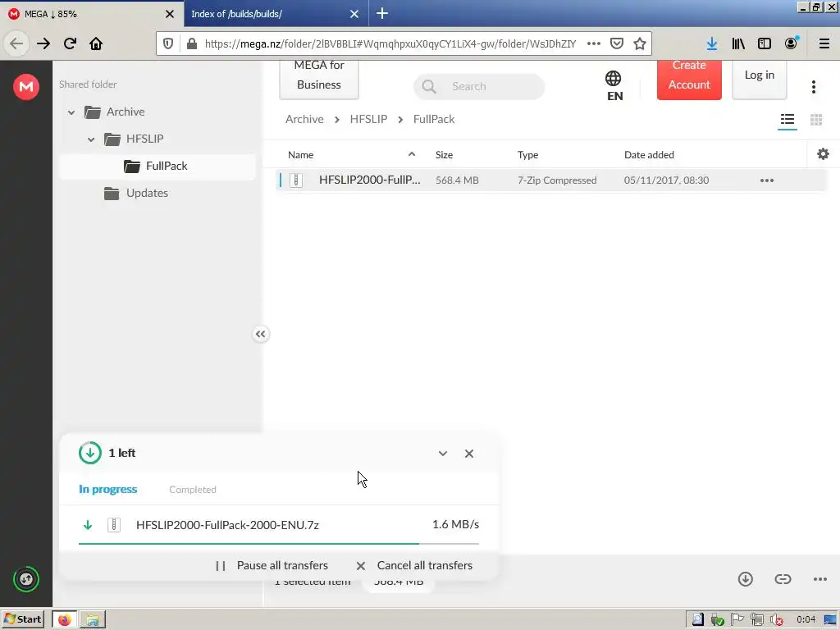
Task: Go forward with the browser forward arrow
Action: pos(43,43)
